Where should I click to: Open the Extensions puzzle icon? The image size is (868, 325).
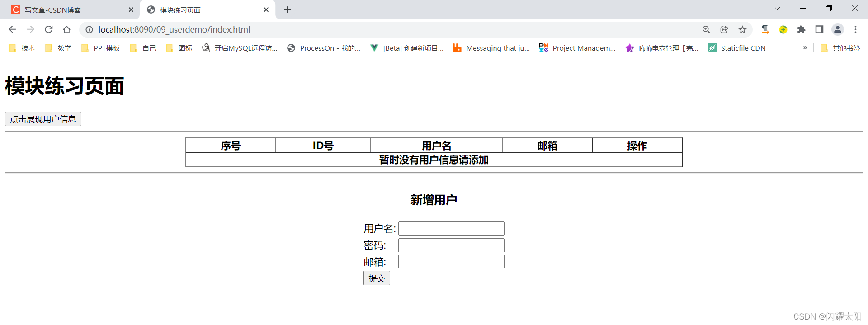801,29
